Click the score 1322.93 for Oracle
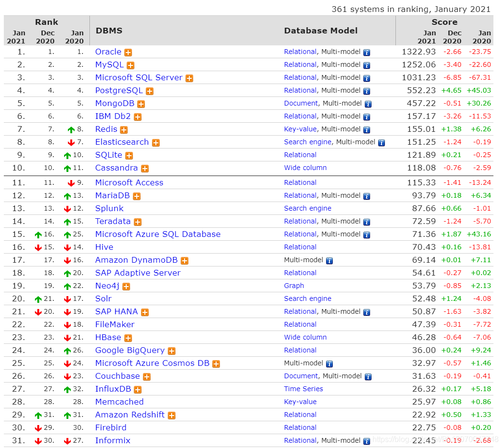This screenshot has width=503, height=448. pyautogui.click(x=419, y=52)
